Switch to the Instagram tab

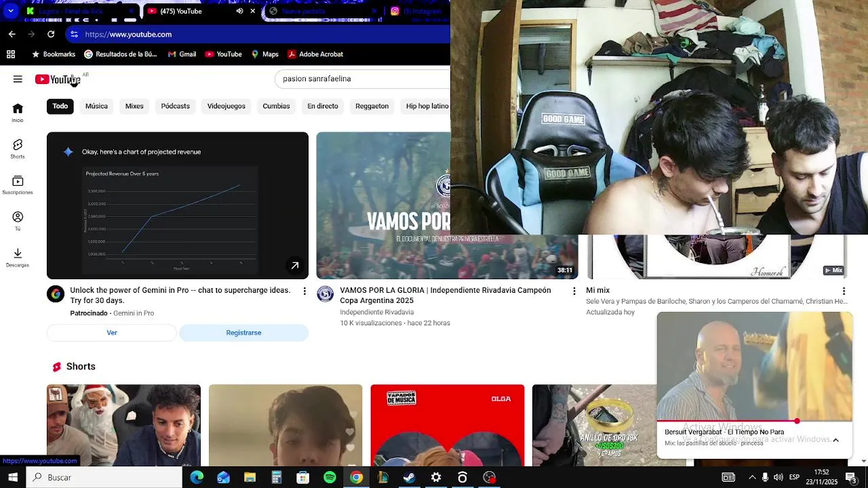coord(418,11)
